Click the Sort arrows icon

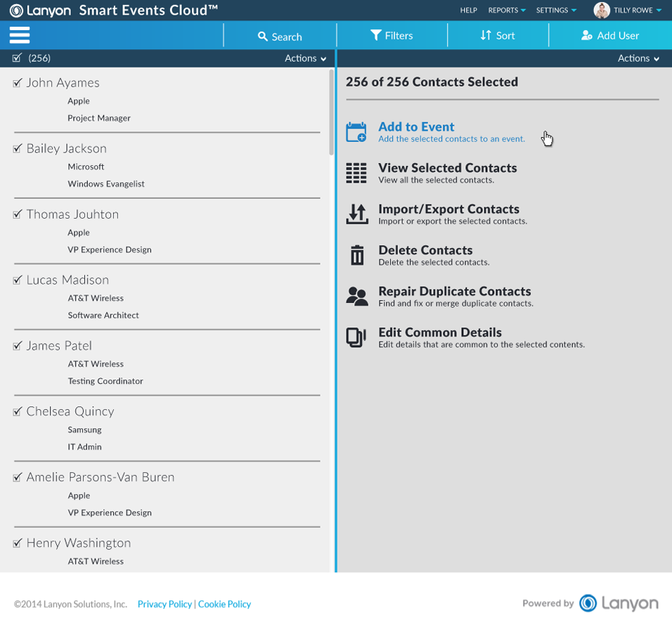pyautogui.click(x=486, y=35)
